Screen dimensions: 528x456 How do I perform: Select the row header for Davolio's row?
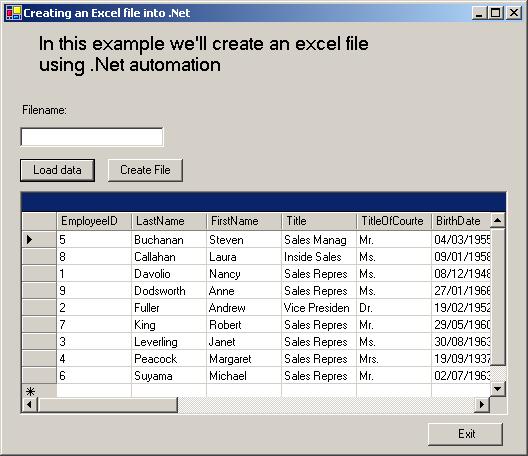pyautogui.click(x=39, y=273)
